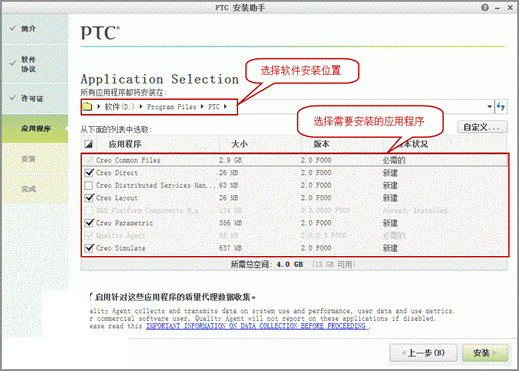This screenshot has height=371, width=519.
Task: Click 637 MB size cell
Action: click(230, 248)
